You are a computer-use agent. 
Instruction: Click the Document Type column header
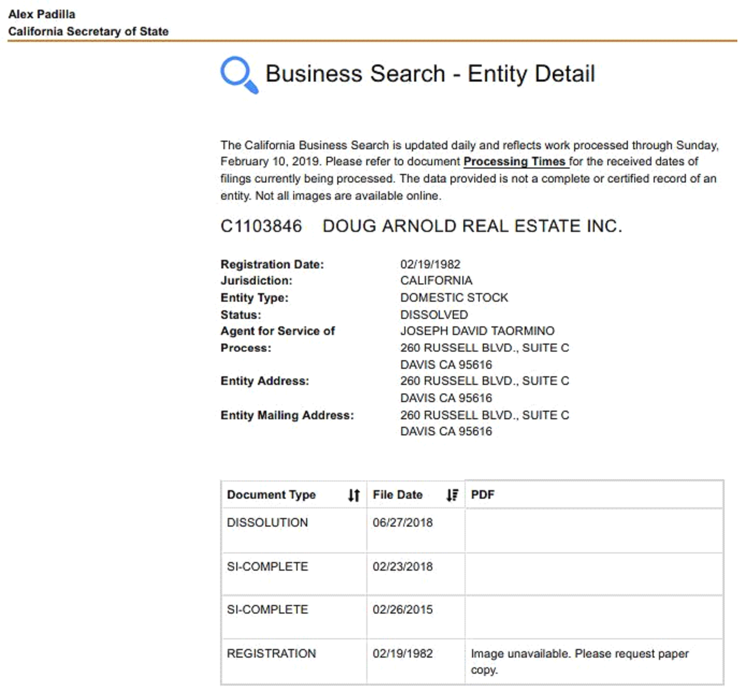coord(271,495)
